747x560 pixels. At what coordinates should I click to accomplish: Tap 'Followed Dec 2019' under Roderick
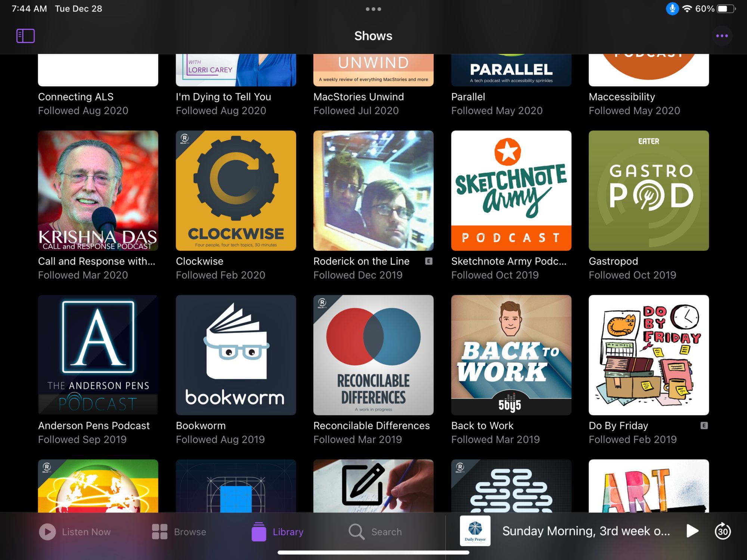358,275
